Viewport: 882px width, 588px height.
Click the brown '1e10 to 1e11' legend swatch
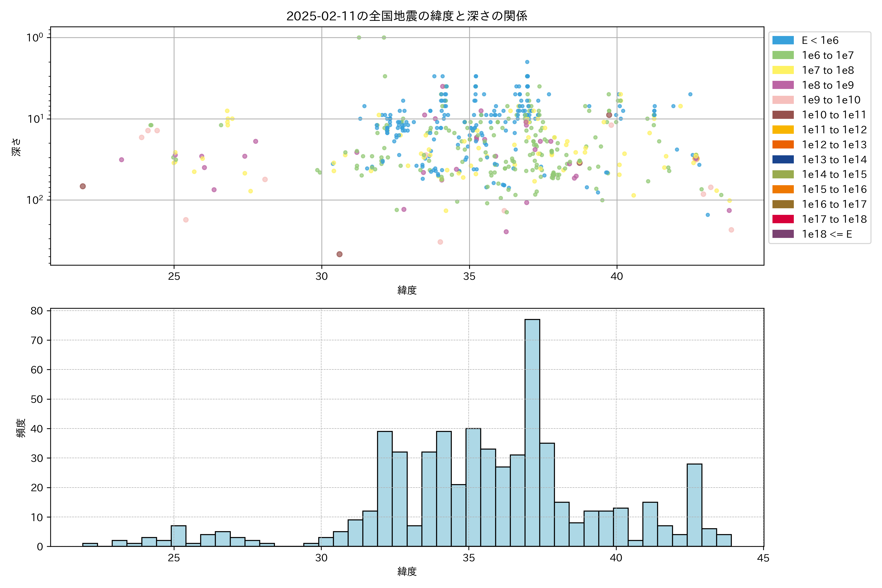[783, 115]
